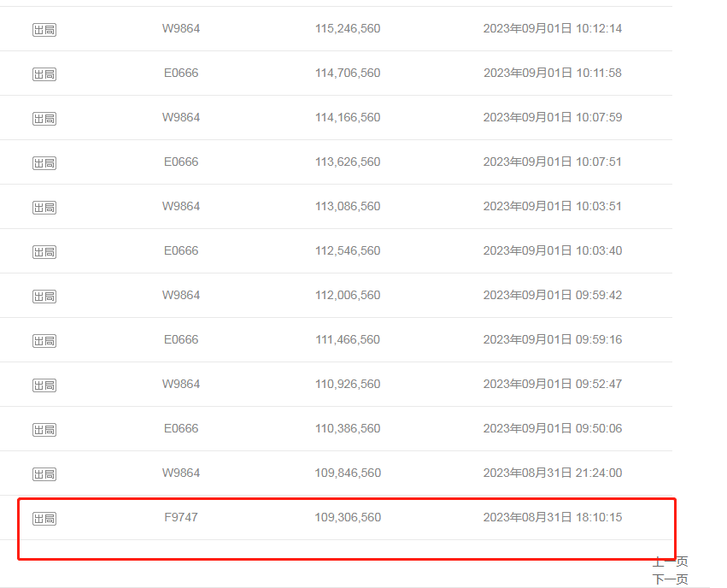Click the 出局 badge beside 112,546,560
727x588 pixels.
pyautogui.click(x=44, y=252)
